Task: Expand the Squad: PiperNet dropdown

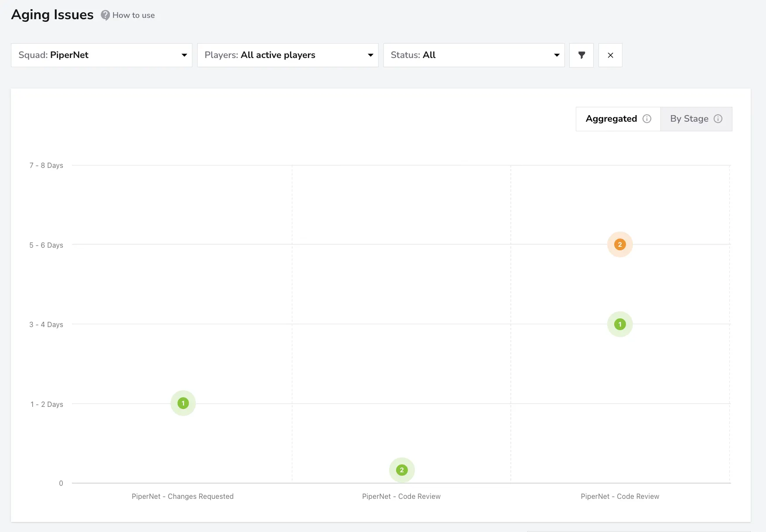Action: pyautogui.click(x=102, y=55)
